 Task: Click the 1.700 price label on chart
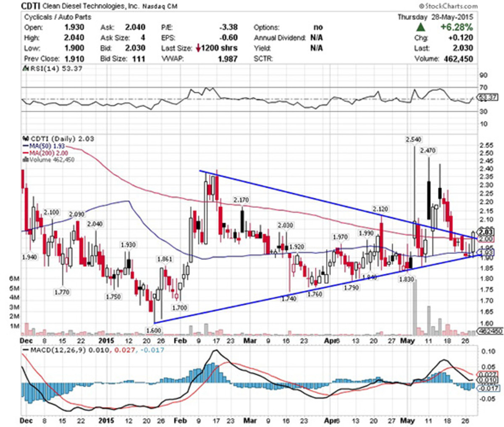point(179,308)
